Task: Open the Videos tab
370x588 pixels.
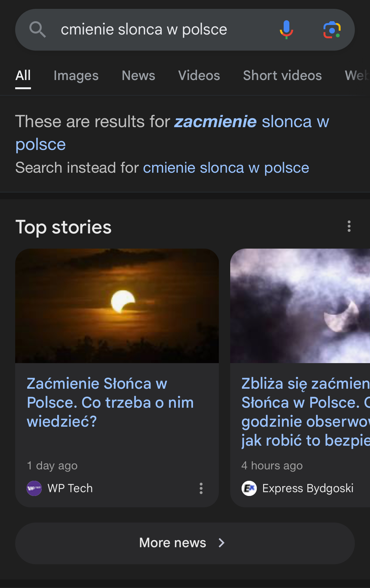Action: 199,76
